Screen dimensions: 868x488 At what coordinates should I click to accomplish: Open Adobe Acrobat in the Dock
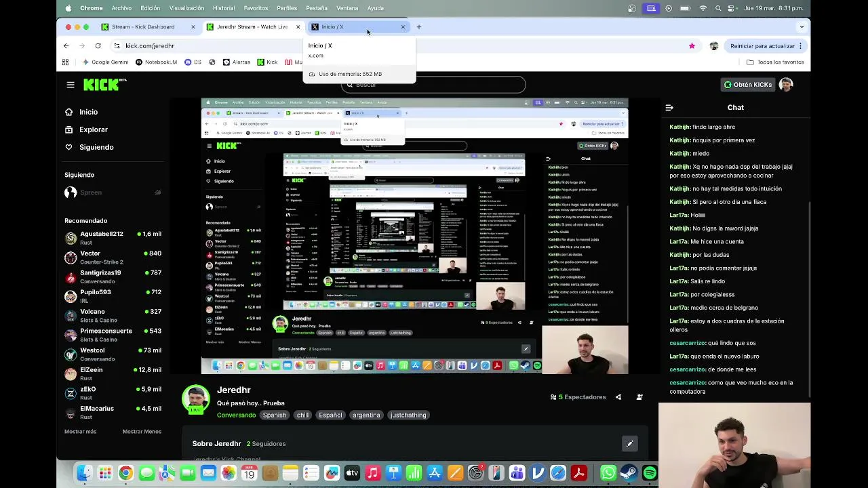coord(578,473)
